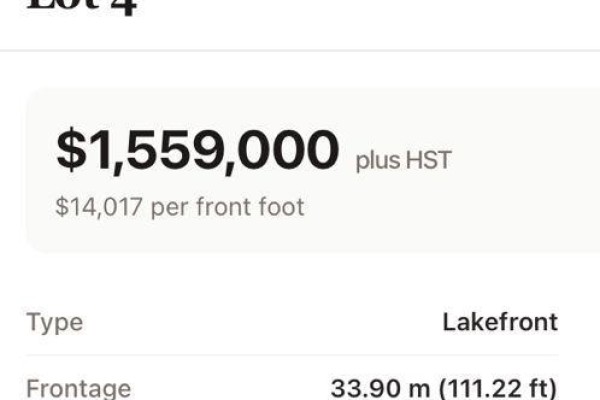Click the Lot 4 heading
The image size is (600, 400).
(x=82, y=7)
